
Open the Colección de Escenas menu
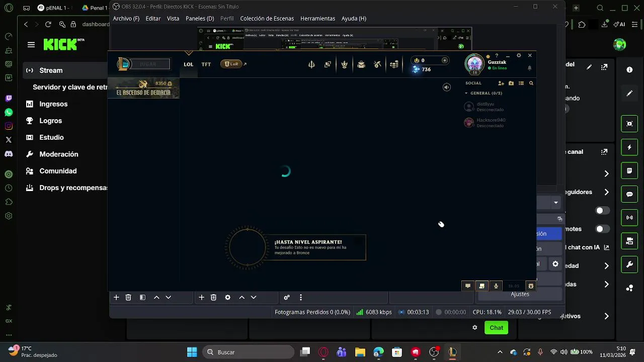pos(267,19)
